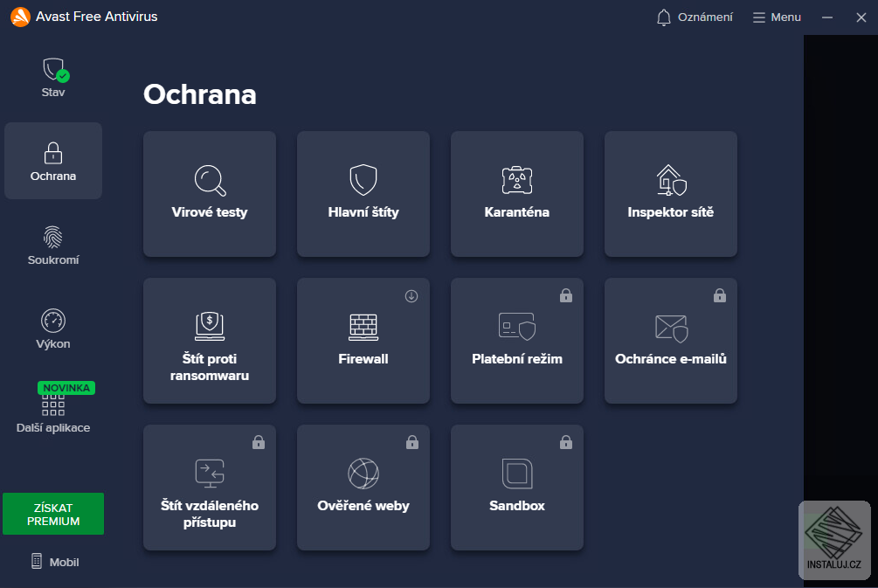
Task: Open the Virové testy magnifier icon
Action: click(x=210, y=180)
